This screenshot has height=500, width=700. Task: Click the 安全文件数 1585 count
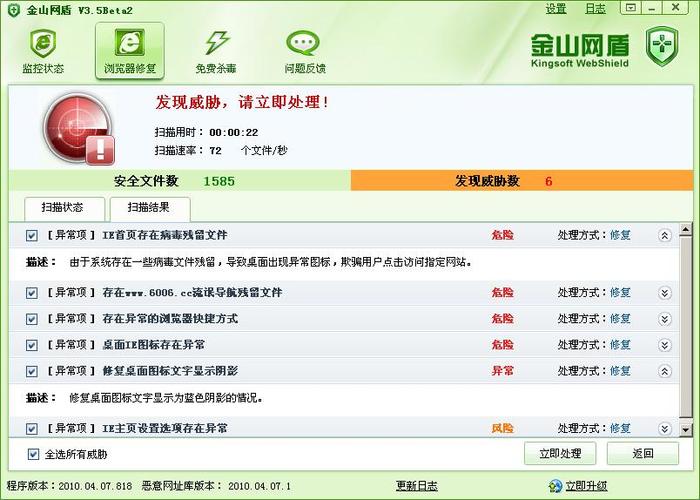tap(219, 181)
